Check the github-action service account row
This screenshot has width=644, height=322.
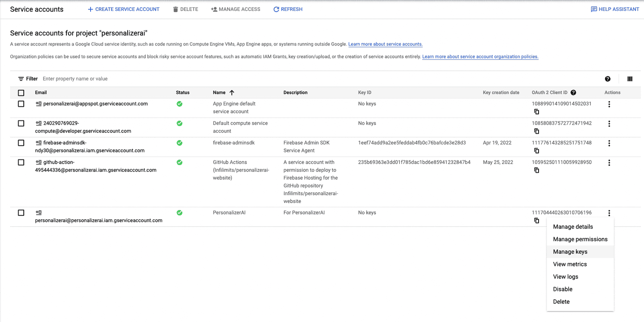click(21, 163)
